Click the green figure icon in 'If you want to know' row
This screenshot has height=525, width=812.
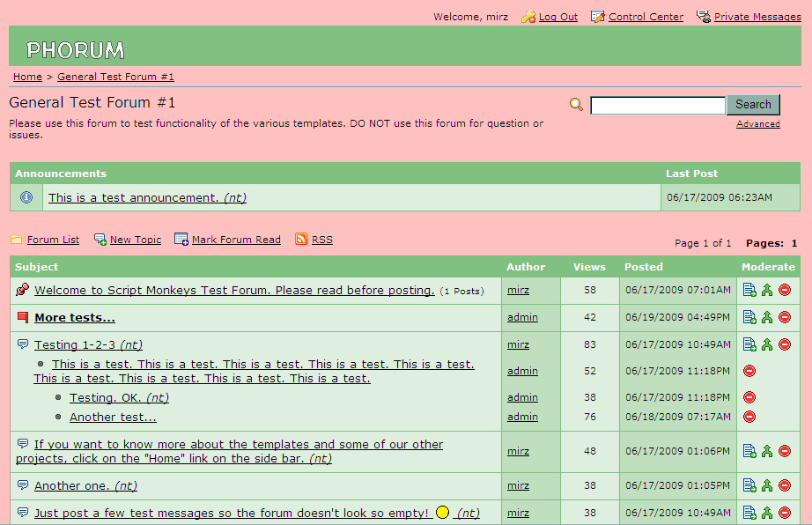point(767,451)
